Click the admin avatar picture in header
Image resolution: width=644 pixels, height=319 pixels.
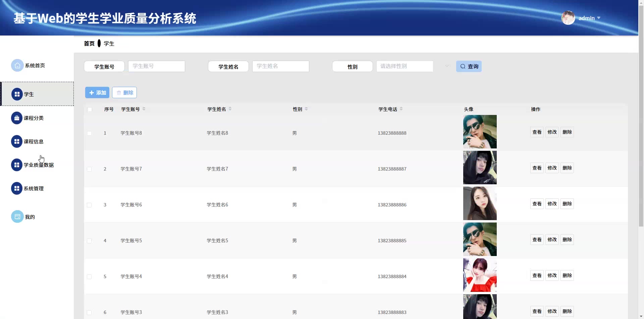(568, 18)
